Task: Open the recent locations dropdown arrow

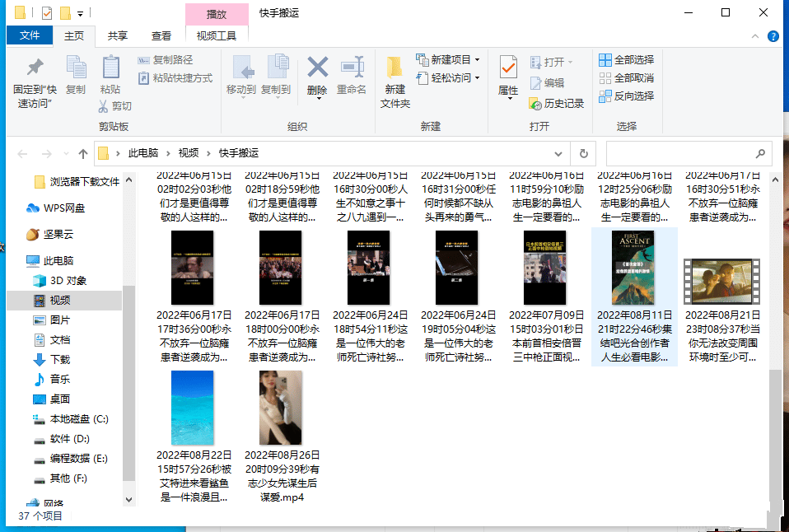Action: (x=66, y=153)
